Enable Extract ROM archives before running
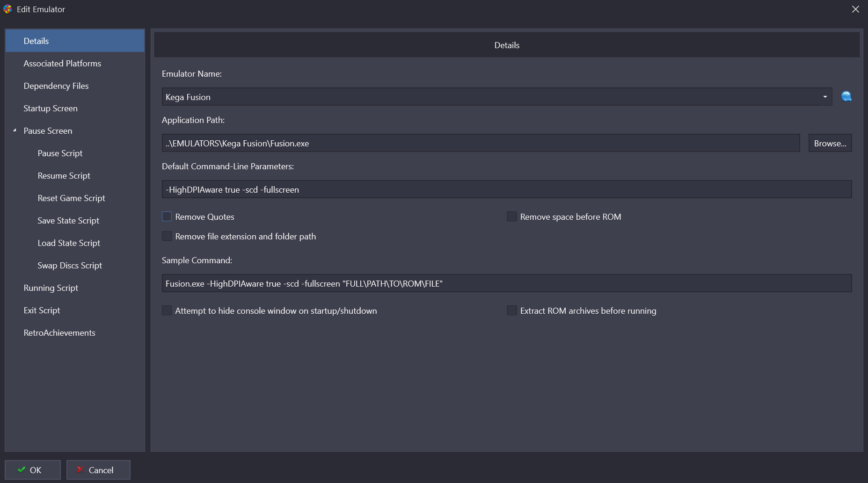Viewport: 868px width, 483px height. click(x=512, y=310)
